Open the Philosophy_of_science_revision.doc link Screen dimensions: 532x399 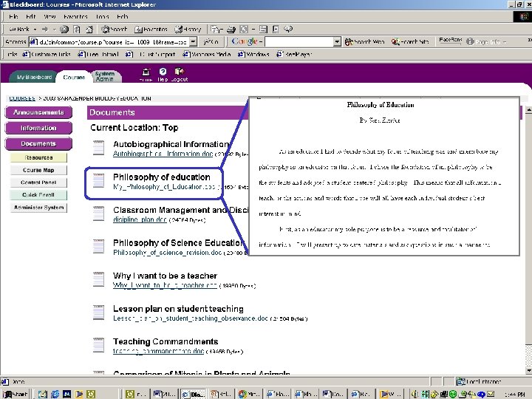pyautogui.click(x=167, y=253)
